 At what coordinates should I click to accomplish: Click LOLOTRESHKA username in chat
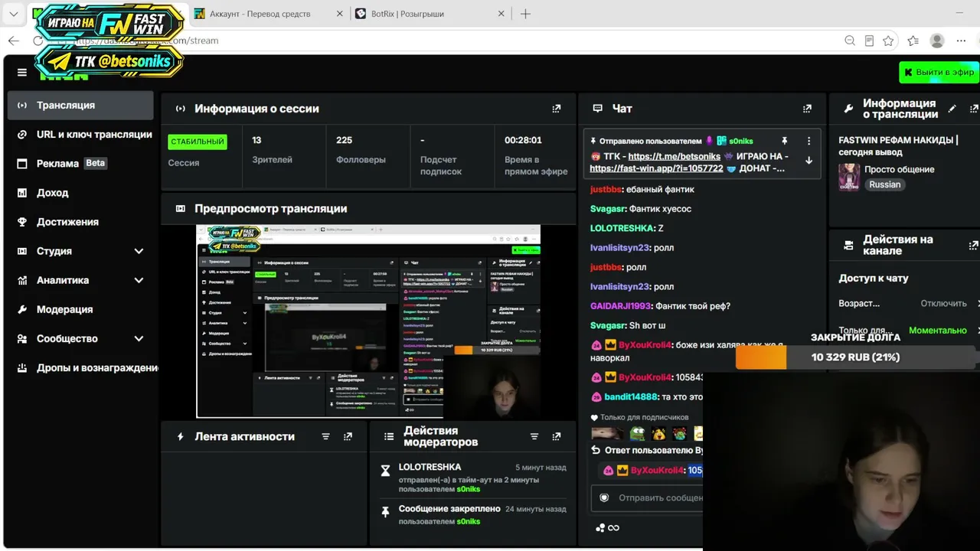(622, 228)
